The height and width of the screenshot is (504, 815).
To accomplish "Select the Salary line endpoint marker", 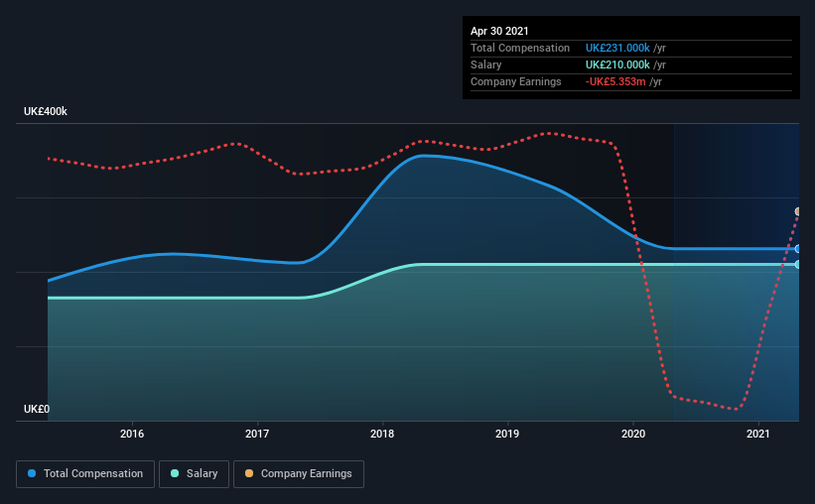I will 798,265.
